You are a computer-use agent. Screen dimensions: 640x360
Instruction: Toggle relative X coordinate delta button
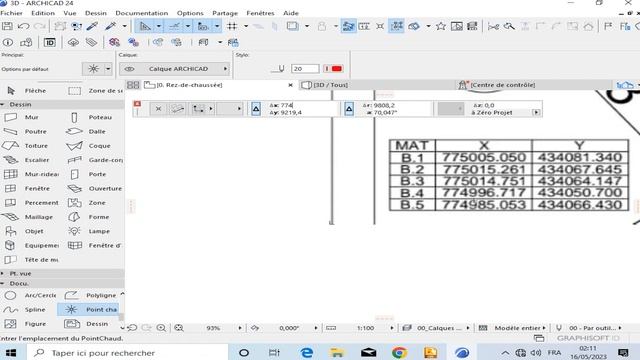tap(256, 109)
